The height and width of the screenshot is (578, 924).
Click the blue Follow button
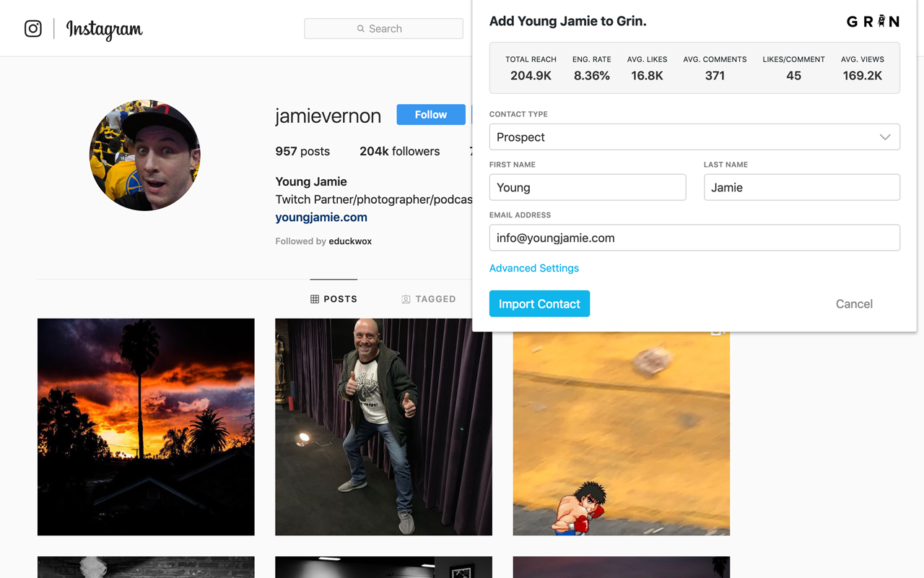click(x=431, y=114)
